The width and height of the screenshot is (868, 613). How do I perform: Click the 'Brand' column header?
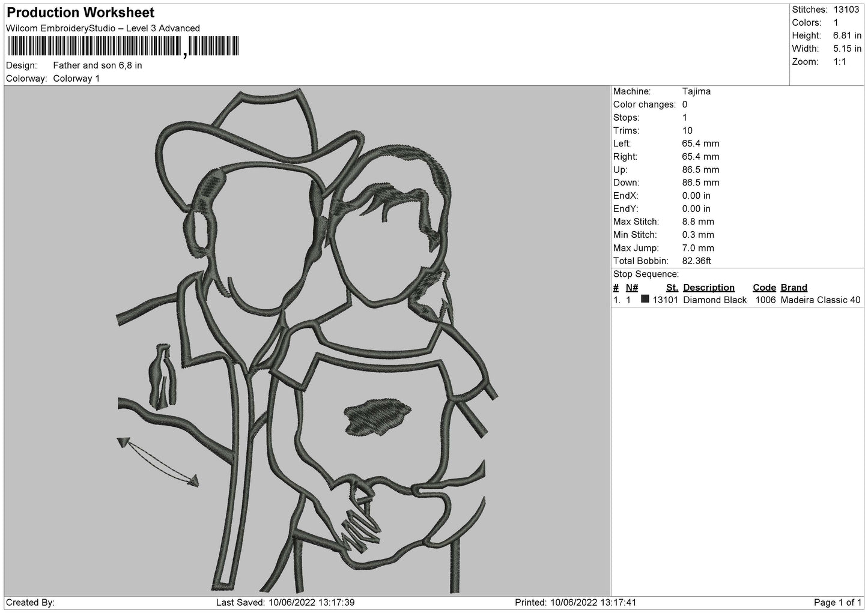point(794,288)
